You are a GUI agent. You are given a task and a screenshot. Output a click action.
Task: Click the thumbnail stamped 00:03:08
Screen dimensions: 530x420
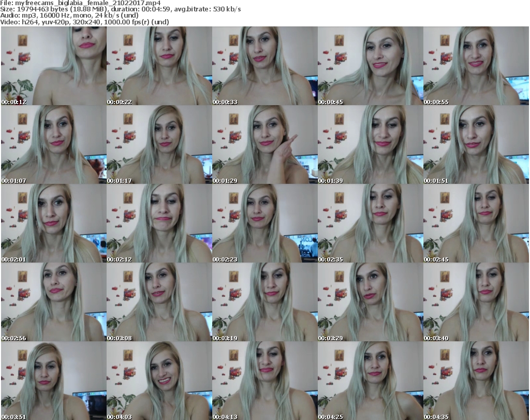click(159, 302)
